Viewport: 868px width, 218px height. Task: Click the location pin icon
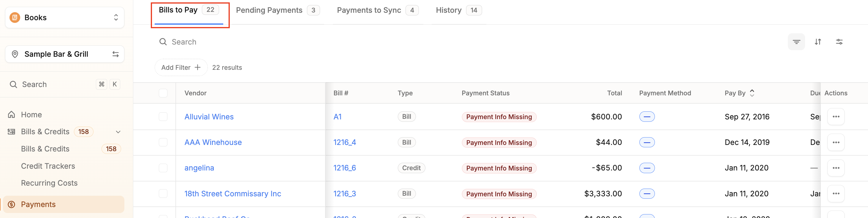(15, 54)
